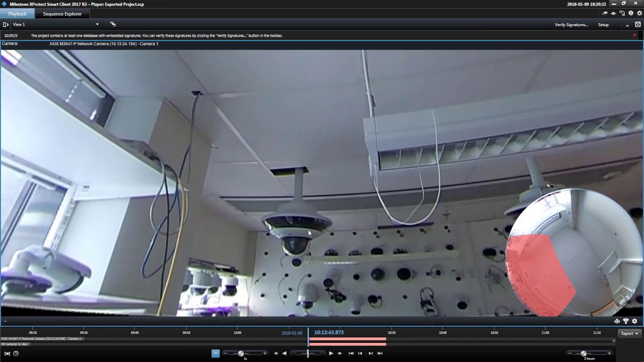Go to the first sequence in database
Viewport: 644px width, 362px height.
tap(351, 353)
